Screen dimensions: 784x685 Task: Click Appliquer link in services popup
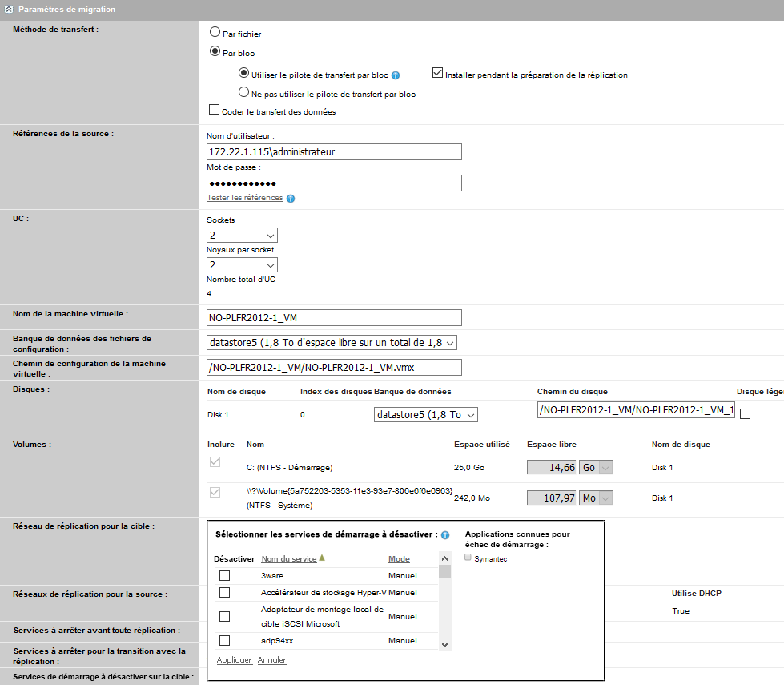[x=234, y=660]
